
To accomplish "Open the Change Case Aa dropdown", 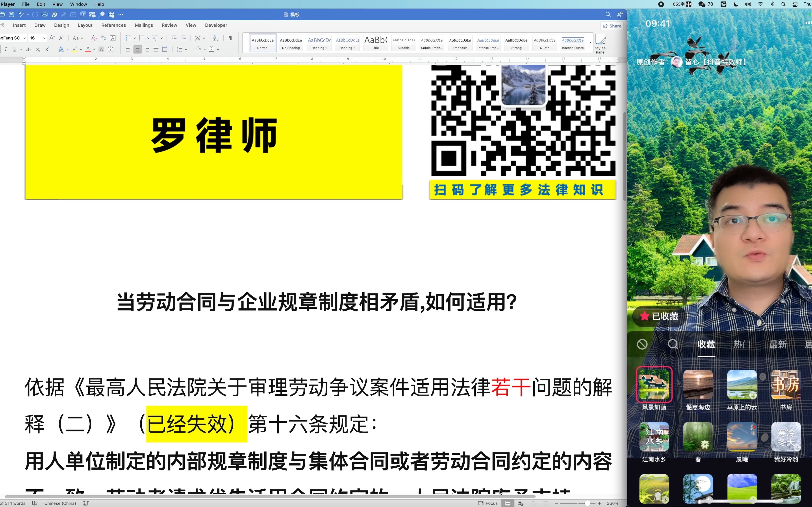I will (78, 38).
